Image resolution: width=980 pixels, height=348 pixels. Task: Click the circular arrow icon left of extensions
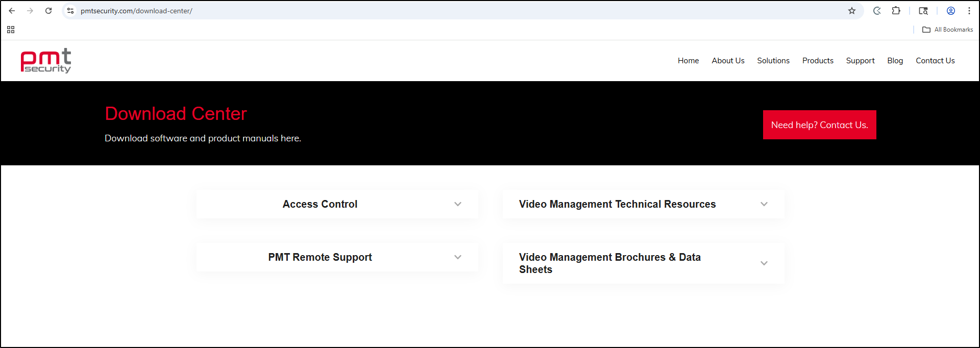point(877,11)
